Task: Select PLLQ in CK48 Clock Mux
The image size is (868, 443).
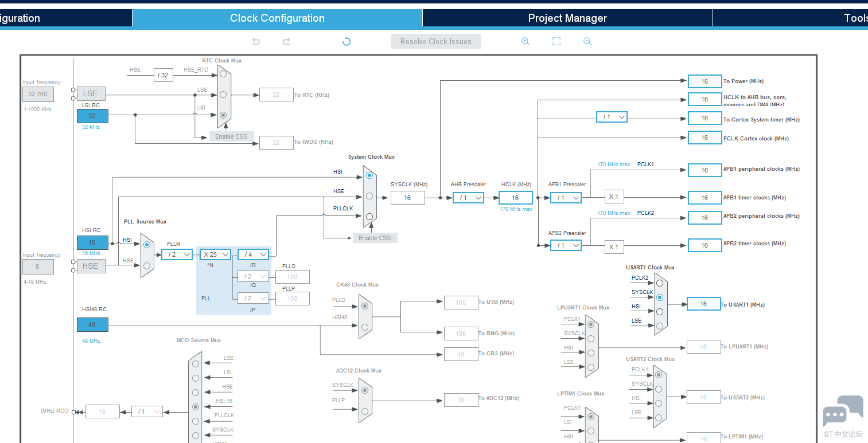Action: [x=365, y=306]
